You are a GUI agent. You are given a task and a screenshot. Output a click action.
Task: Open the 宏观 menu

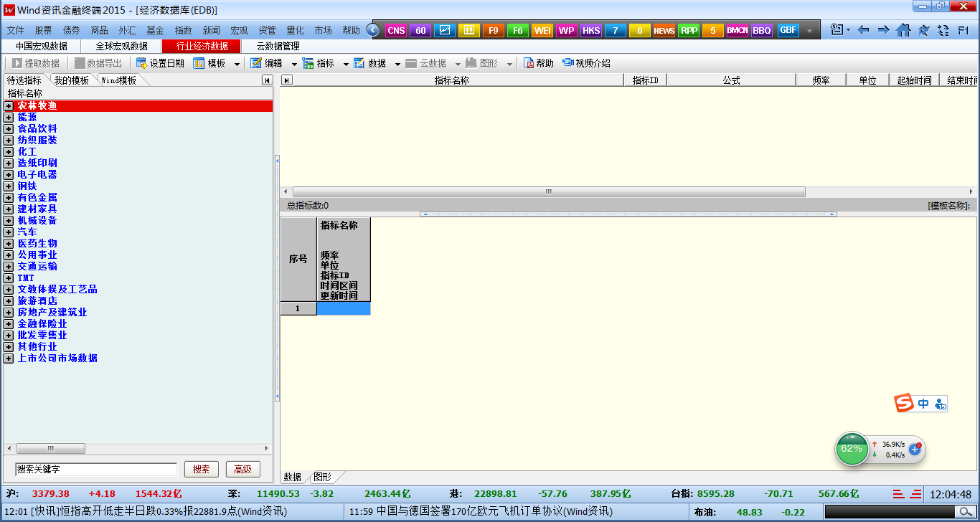(x=239, y=31)
